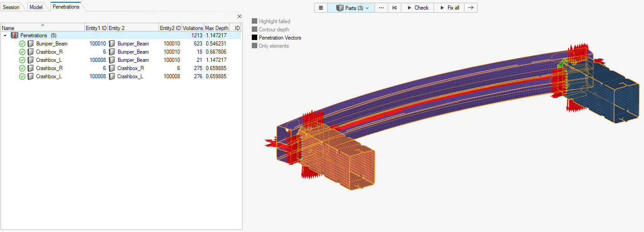Collapse the Penetrations tree node

click(x=5, y=35)
